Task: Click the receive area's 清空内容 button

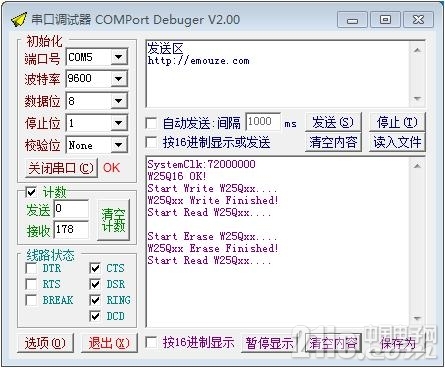Action: pos(333,343)
